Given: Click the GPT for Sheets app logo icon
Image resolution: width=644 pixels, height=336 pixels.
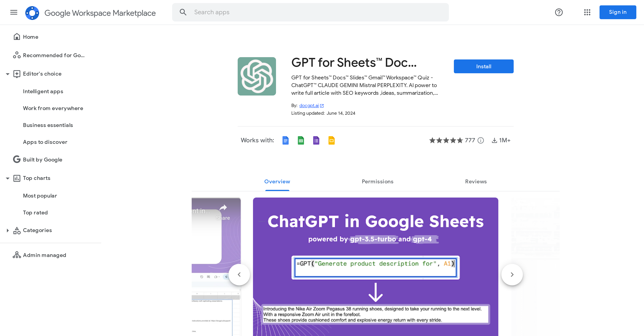Looking at the screenshot, I should [257, 76].
